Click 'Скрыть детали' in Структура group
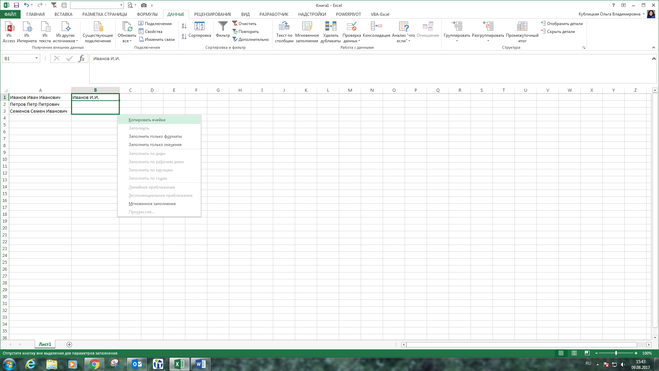659x371 pixels. [558, 32]
